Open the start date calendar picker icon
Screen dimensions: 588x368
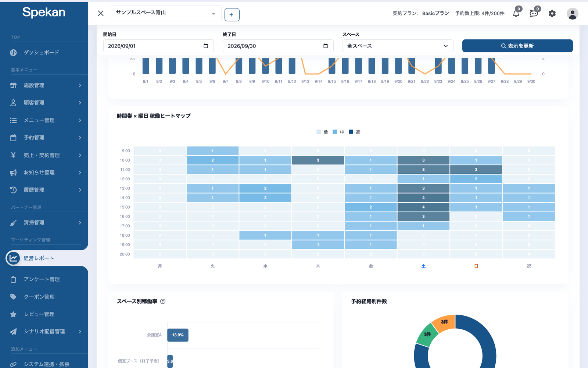pyautogui.click(x=206, y=46)
